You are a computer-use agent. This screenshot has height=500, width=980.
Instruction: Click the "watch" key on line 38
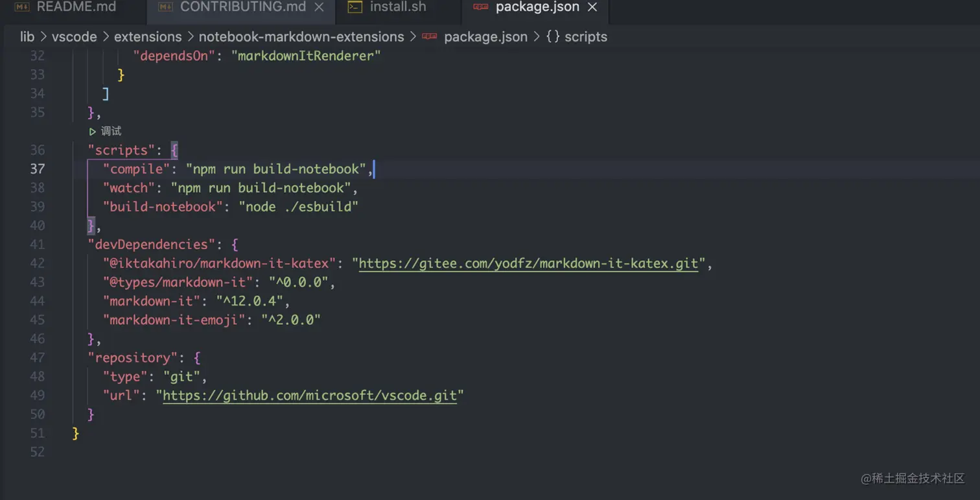click(x=128, y=188)
